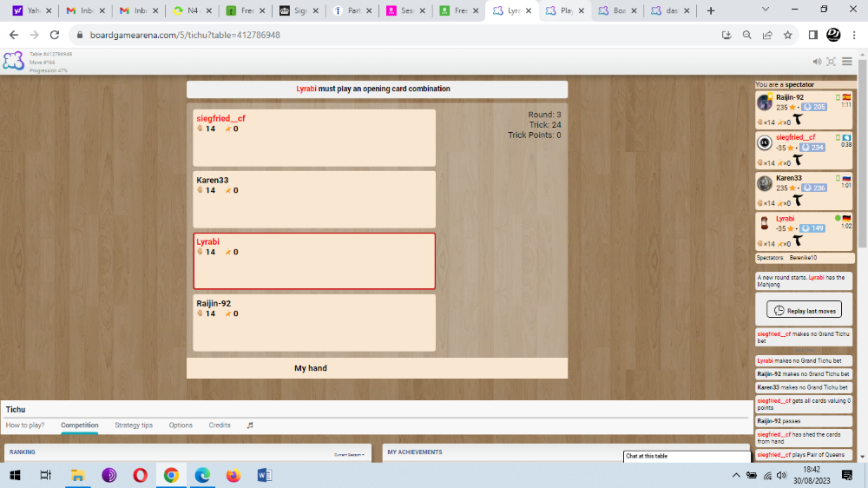This screenshot has width=868, height=488.
Task: Toggle fullscreen mode icon in game header
Action: pyautogui.click(x=831, y=62)
